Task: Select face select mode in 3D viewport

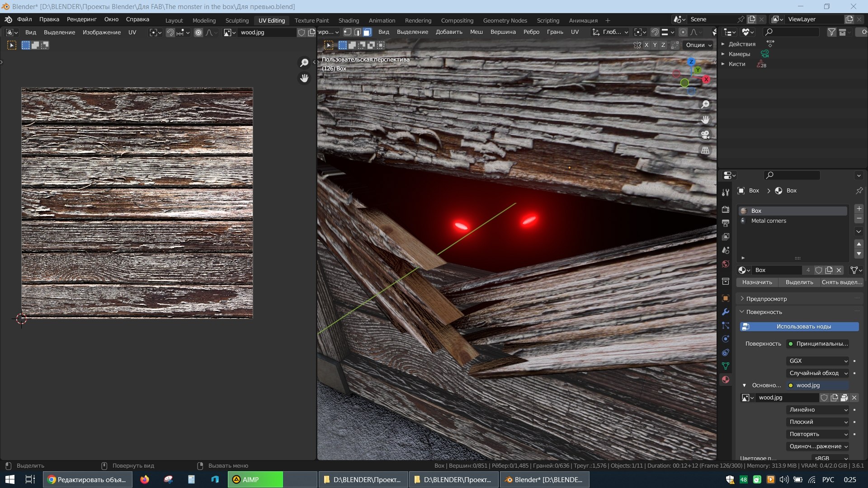Action: (367, 32)
